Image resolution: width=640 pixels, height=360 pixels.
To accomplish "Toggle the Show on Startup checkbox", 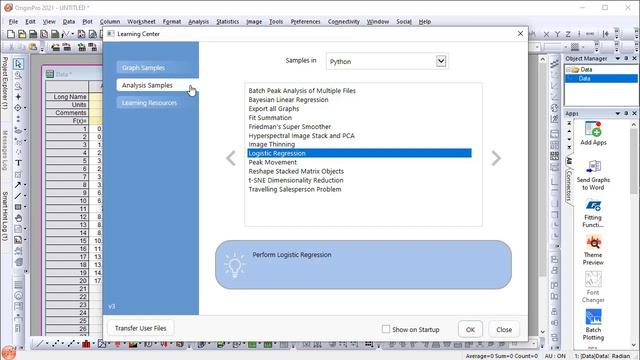I will [386, 329].
